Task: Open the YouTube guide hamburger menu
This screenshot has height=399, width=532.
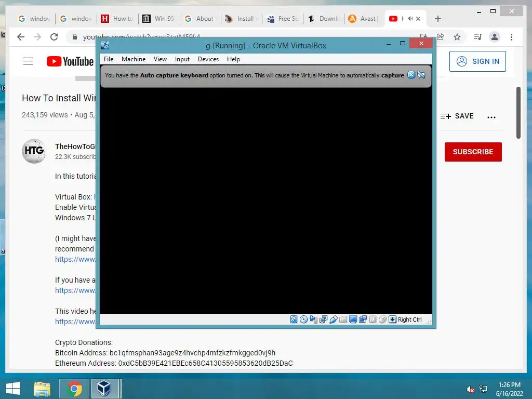Action: tap(28, 61)
